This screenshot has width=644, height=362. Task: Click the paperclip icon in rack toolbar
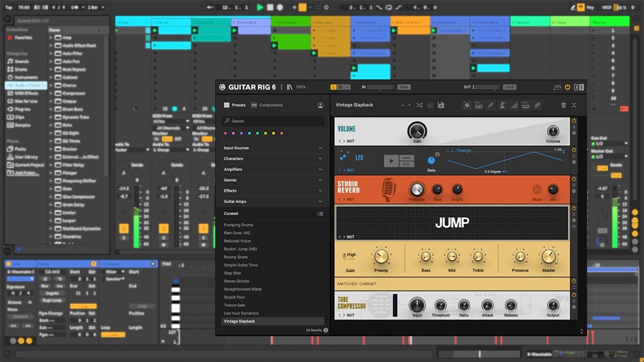click(x=537, y=105)
